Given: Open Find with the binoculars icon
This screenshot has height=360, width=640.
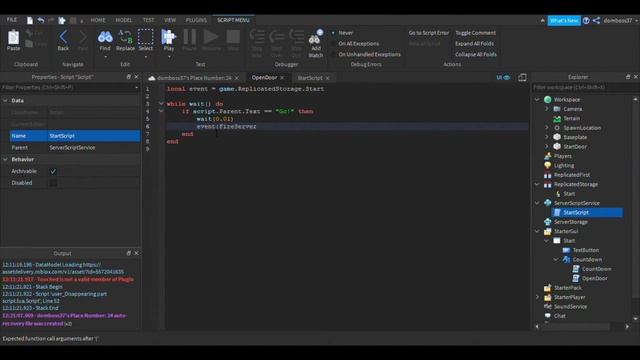Looking at the screenshot, I should (x=105, y=37).
